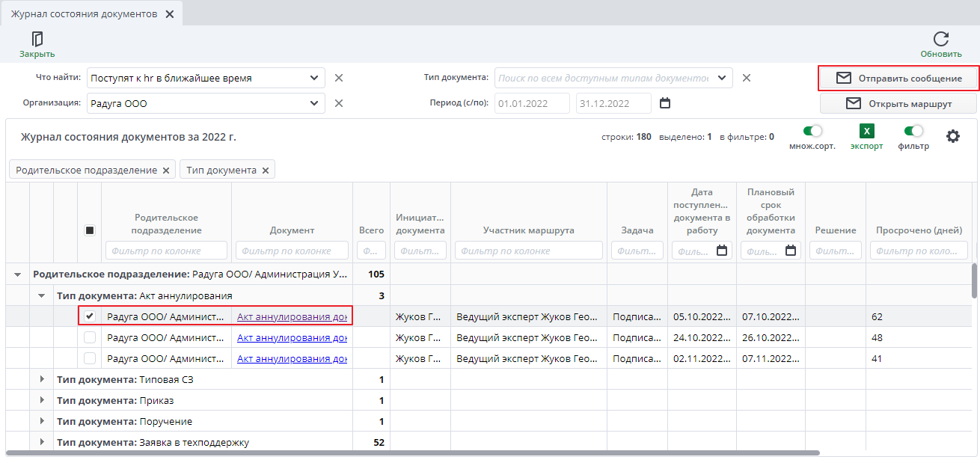Toggle the фильтр switch
This screenshot has width=980, height=457.
913,131
